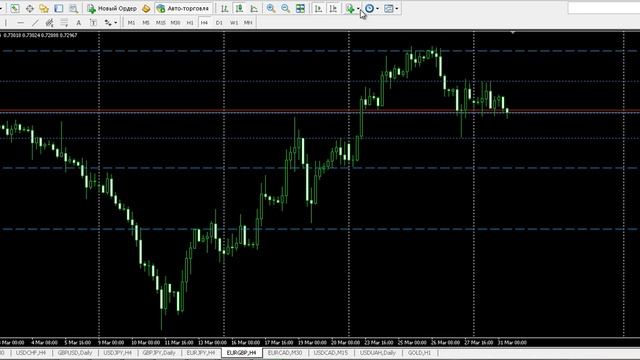
Task: Open the USDCAD,M15 chart tab
Action: pos(331,353)
